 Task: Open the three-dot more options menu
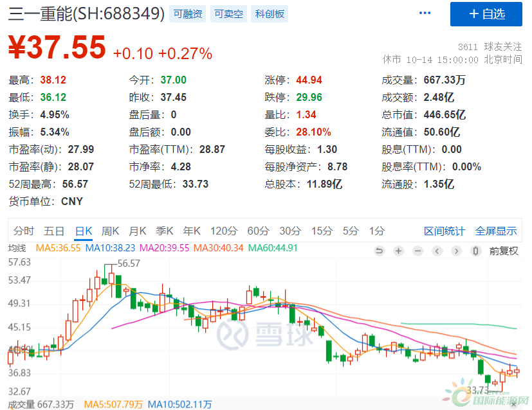click(425, 13)
